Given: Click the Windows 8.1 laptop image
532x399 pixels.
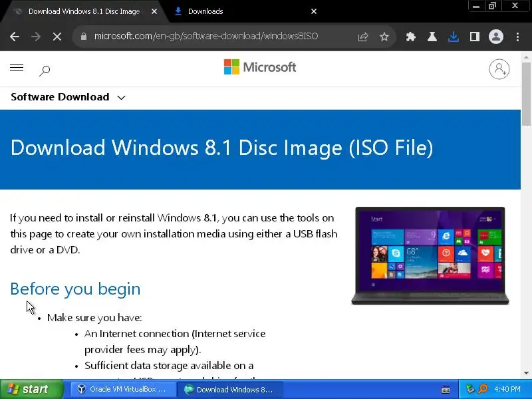Looking at the screenshot, I should 430,256.
